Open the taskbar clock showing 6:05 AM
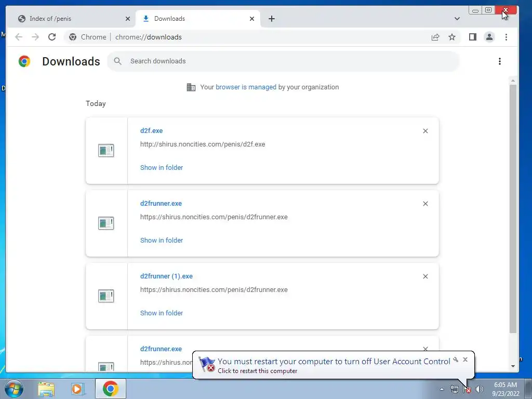 [506, 389]
